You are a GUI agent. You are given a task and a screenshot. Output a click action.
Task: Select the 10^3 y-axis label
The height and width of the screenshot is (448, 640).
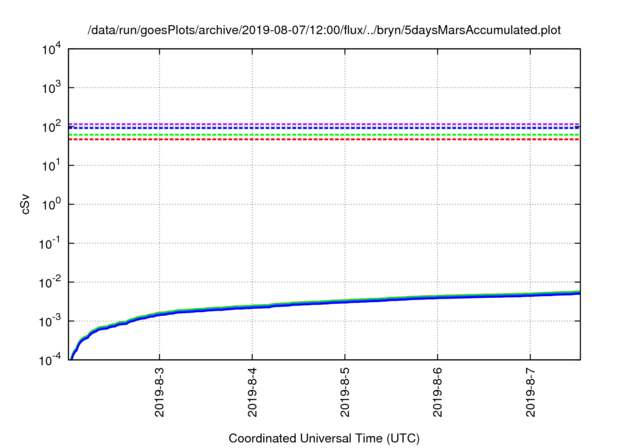(x=51, y=89)
